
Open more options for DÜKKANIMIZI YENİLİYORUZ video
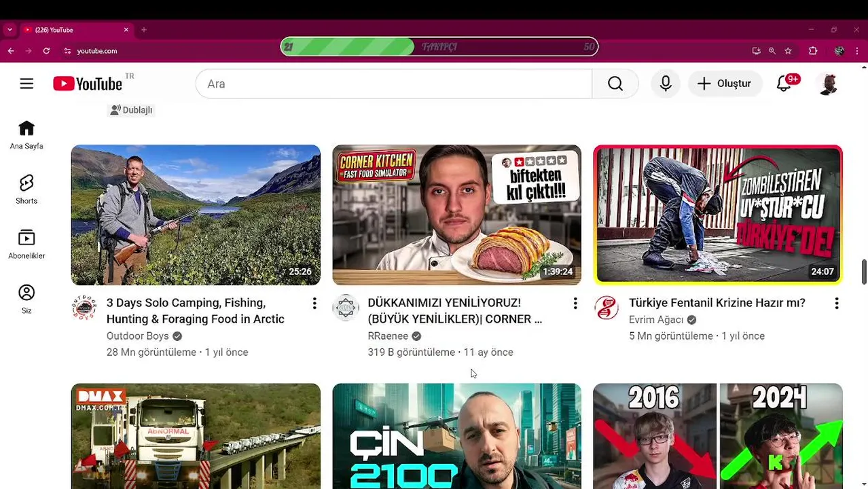[x=575, y=304]
